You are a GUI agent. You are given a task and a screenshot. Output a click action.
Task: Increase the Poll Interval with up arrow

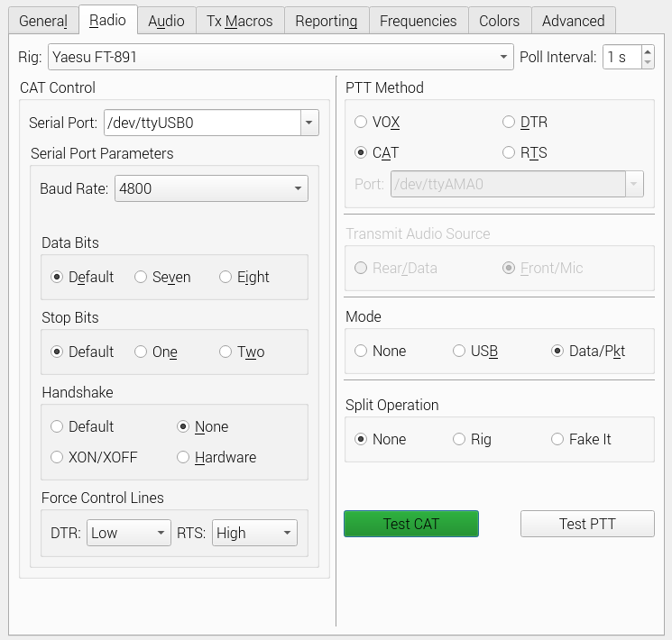[648, 51]
